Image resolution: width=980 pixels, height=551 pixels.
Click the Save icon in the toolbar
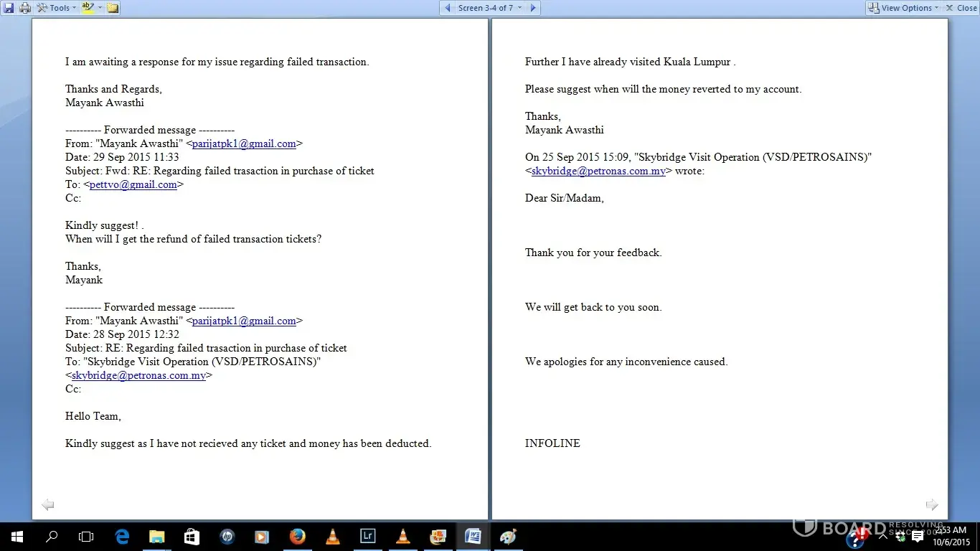[x=9, y=8]
